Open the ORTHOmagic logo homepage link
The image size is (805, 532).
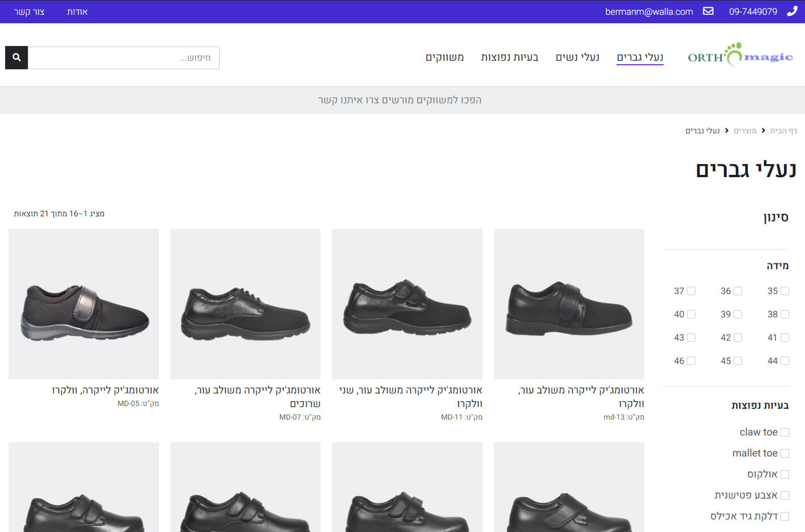point(740,55)
